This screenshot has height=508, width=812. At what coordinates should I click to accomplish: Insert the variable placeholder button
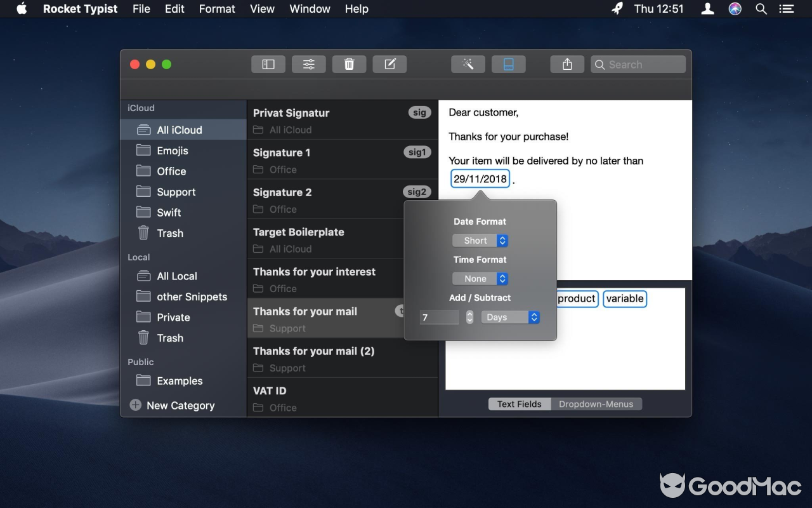pyautogui.click(x=625, y=298)
